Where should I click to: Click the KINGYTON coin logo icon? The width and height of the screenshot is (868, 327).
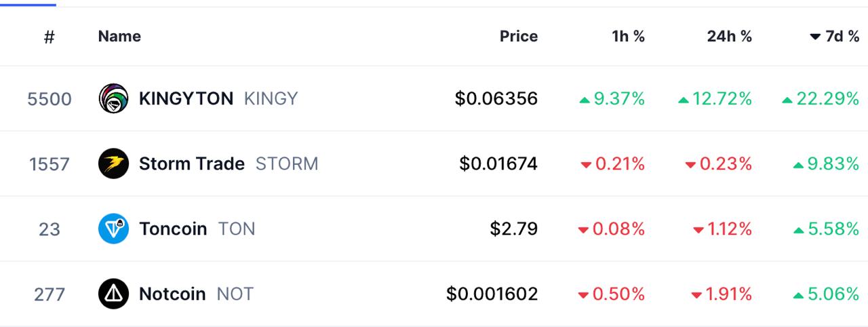(113, 98)
